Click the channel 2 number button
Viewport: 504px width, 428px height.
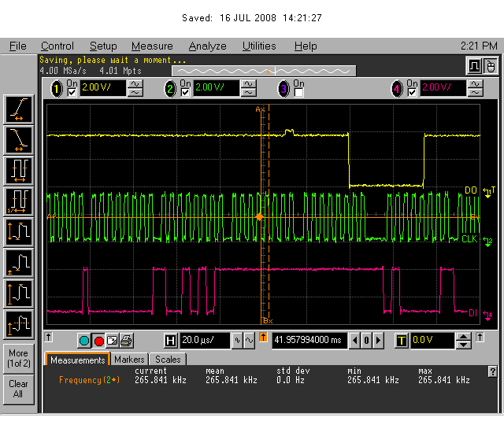170,89
